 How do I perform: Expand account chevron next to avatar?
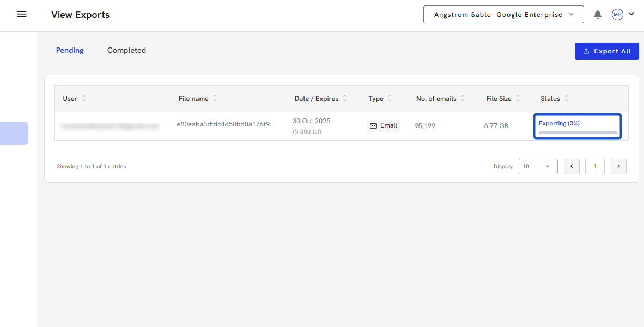coord(631,14)
